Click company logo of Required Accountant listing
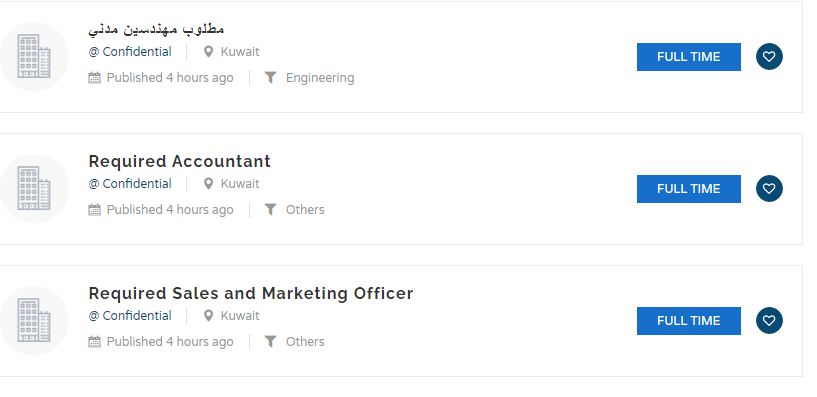Image resolution: width=817 pixels, height=397 pixels. pyautogui.click(x=34, y=189)
